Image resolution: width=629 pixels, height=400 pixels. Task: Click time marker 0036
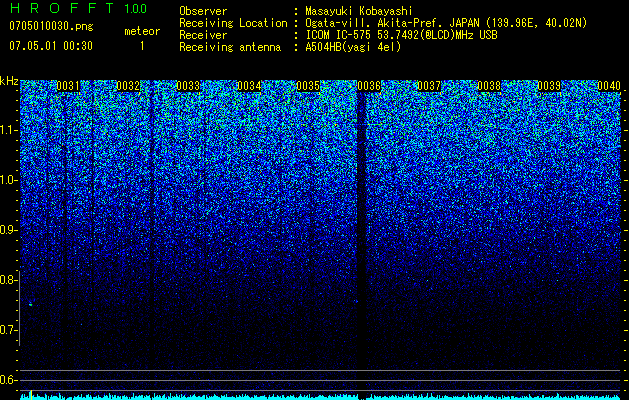click(x=369, y=86)
